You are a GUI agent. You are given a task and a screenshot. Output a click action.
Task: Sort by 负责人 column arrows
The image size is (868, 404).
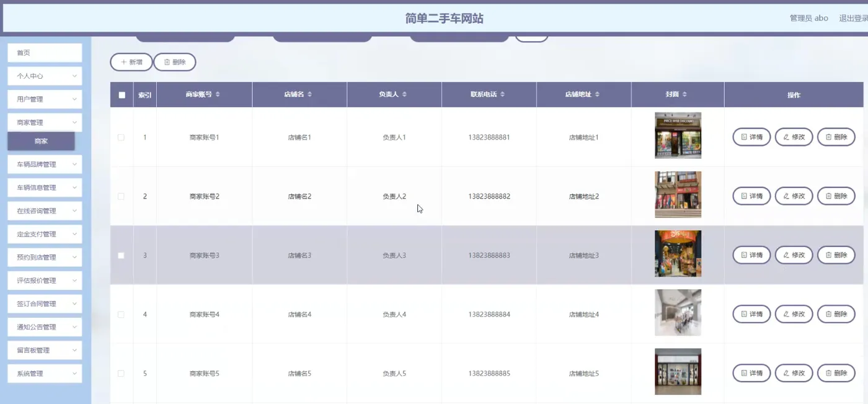tap(404, 94)
